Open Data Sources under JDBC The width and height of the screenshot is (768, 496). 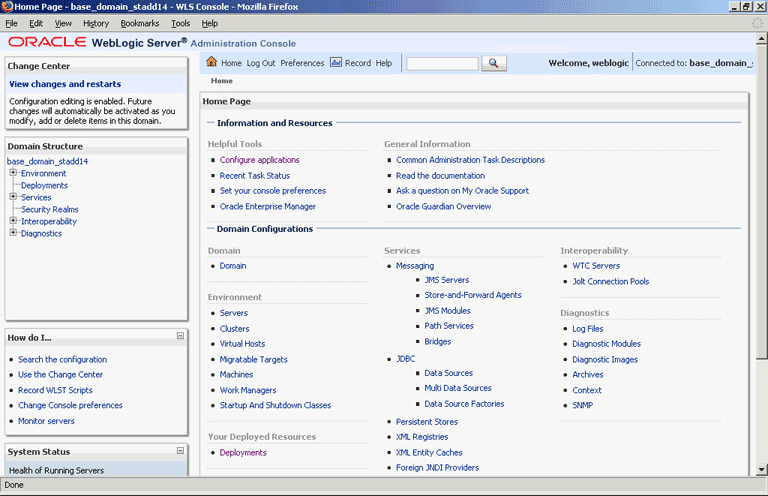point(449,373)
